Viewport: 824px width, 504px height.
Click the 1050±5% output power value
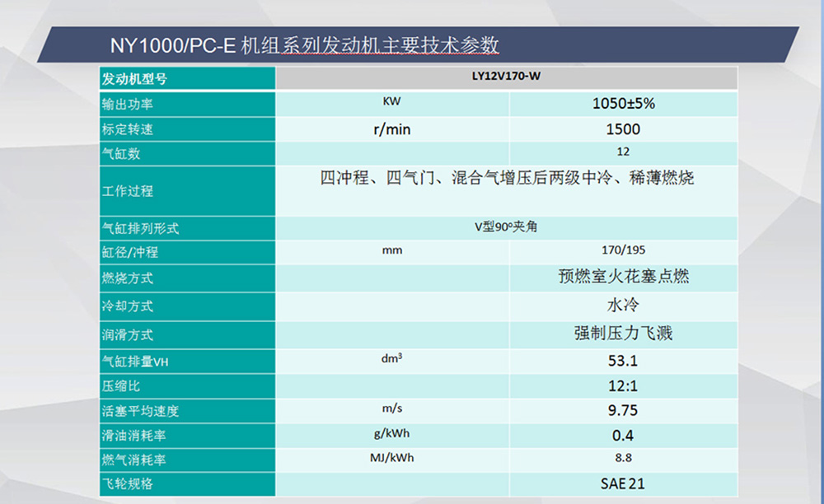(623, 104)
